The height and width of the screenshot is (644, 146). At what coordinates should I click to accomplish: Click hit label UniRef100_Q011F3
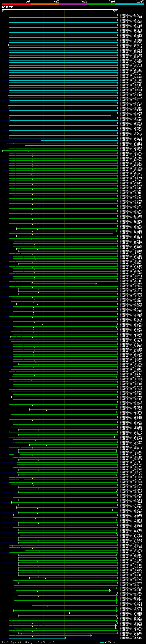pos(131,143)
